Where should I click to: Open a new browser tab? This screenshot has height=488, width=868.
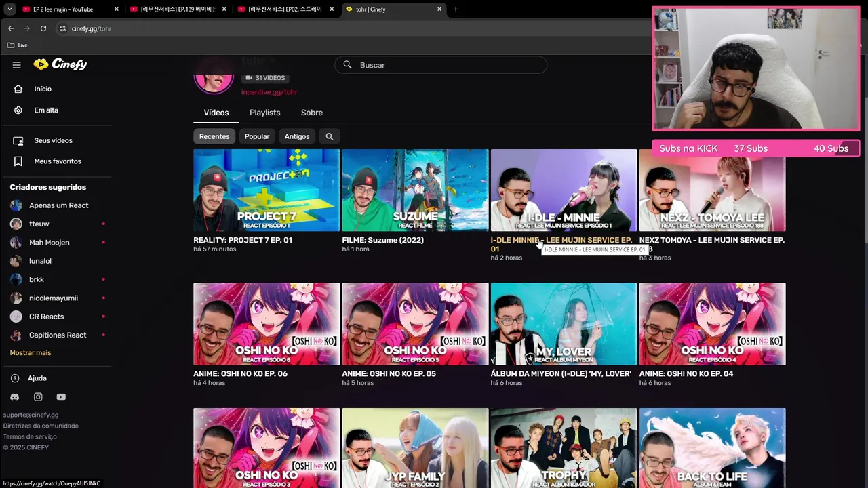click(x=456, y=9)
